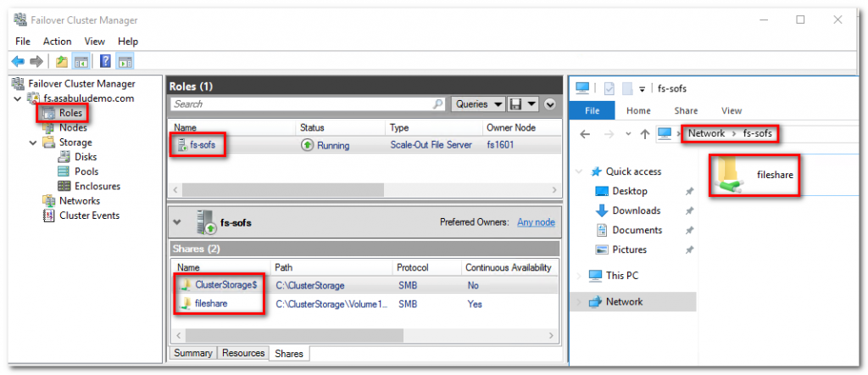Viewport: 868px width, 375px height.
Task: Click Show/Hide Action Pane toolbar icon
Action: pos(125,61)
